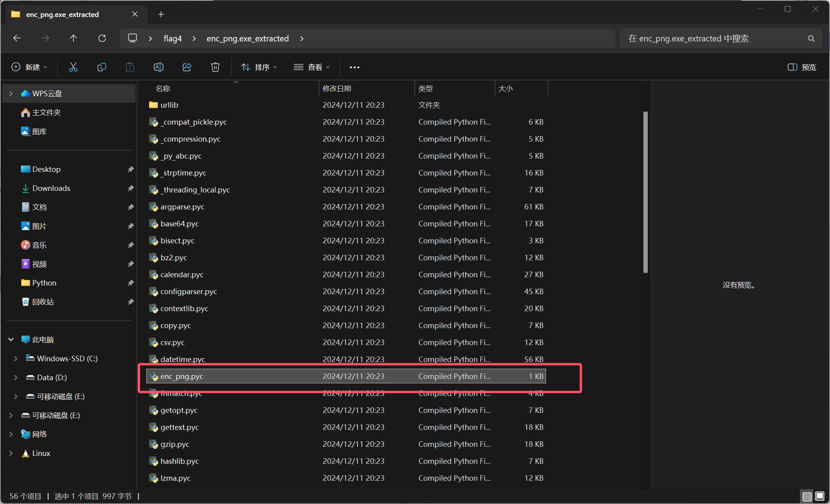Open a new tab with plus button
This screenshot has height=504, width=830.
click(161, 15)
